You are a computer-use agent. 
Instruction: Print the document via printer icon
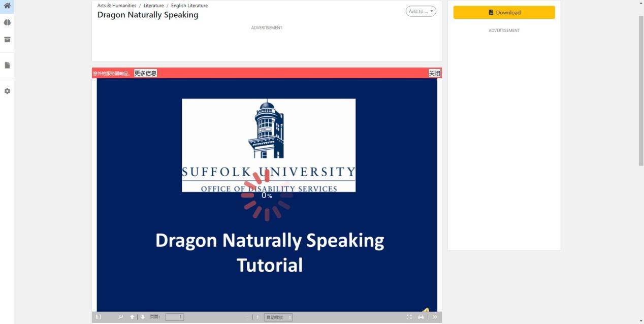point(421,317)
